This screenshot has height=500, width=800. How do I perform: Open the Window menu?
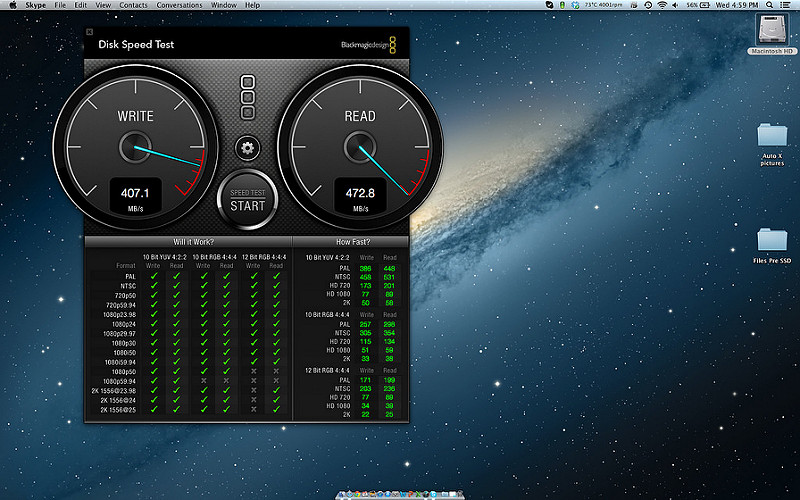pos(225,5)
